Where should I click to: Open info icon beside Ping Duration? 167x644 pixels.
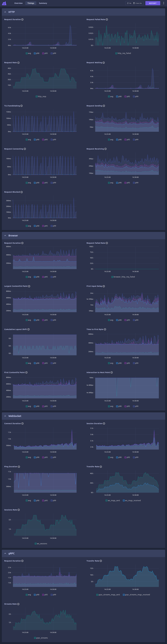(19, 467)
